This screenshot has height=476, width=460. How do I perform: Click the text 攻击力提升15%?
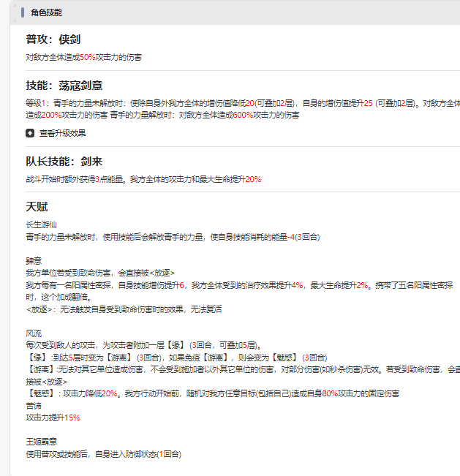[53, 418]
